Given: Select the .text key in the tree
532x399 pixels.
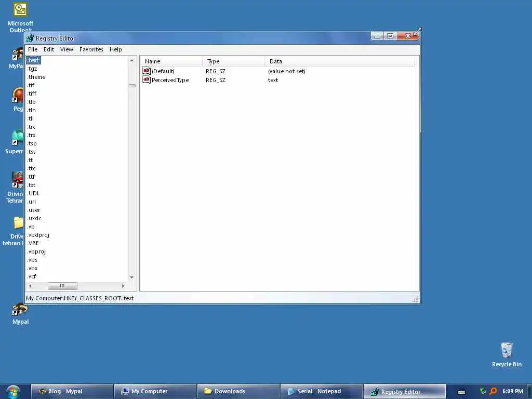Looking at the screenshot, I should (x=33, y=60).
